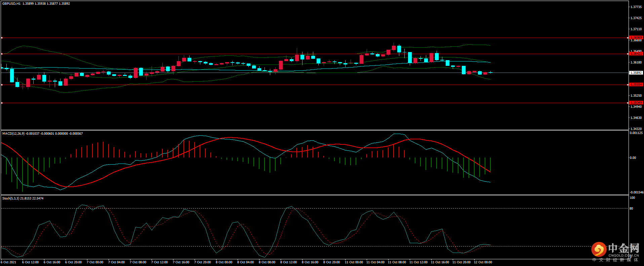Viewport: 644px width, 266px height.
Task: Click the red 1.36869 price label
Action: [x=636, y=38]
